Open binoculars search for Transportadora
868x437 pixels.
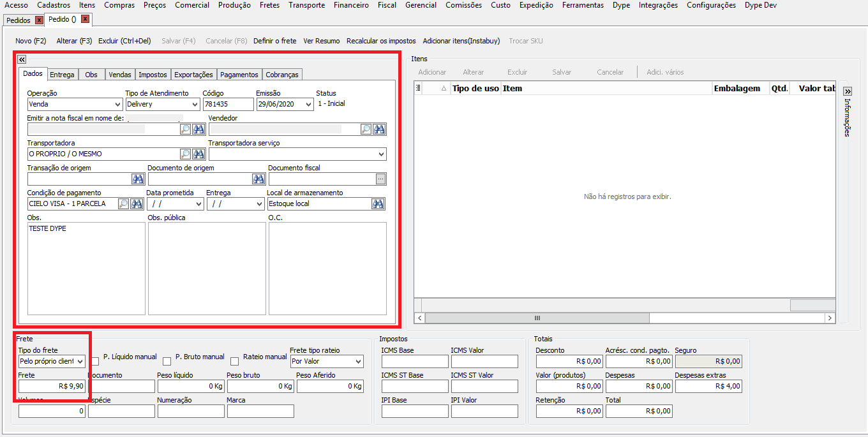coord(199,154)
